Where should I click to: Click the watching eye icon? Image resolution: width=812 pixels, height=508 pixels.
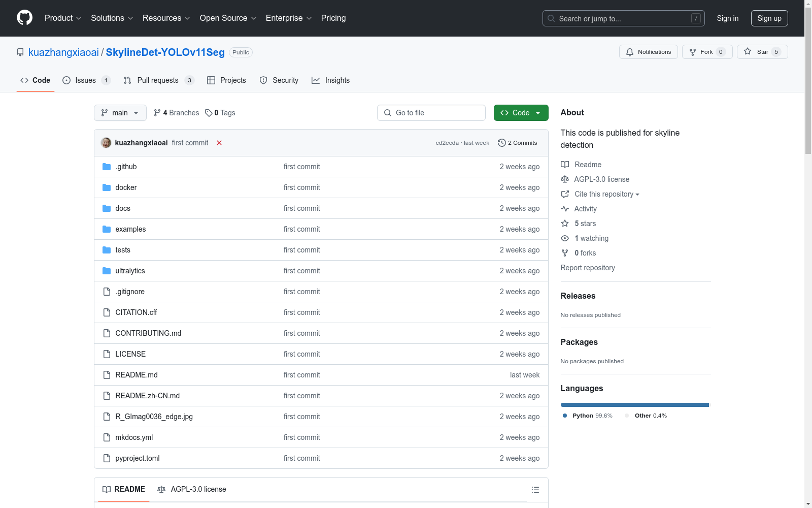(x=565, y=238)
